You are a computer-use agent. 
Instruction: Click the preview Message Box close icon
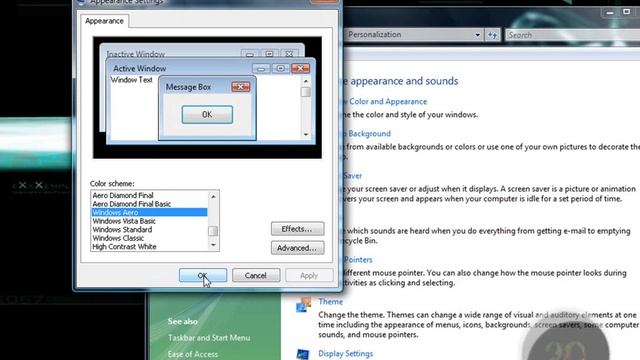(240, 87)
